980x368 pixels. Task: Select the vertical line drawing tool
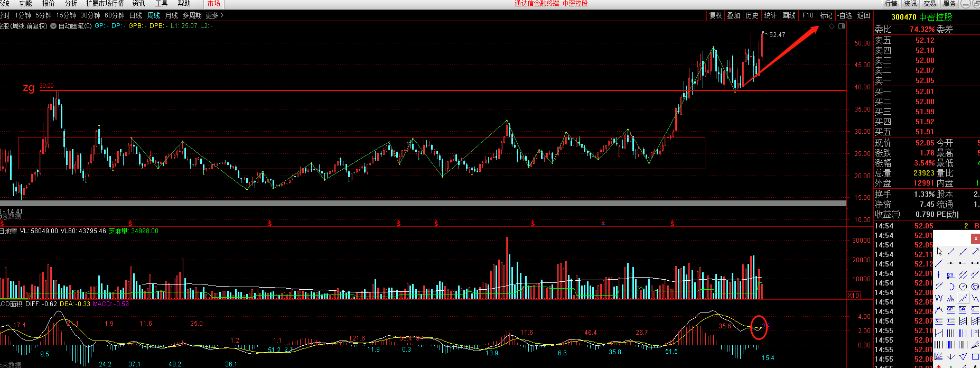[x=939, y=274]
